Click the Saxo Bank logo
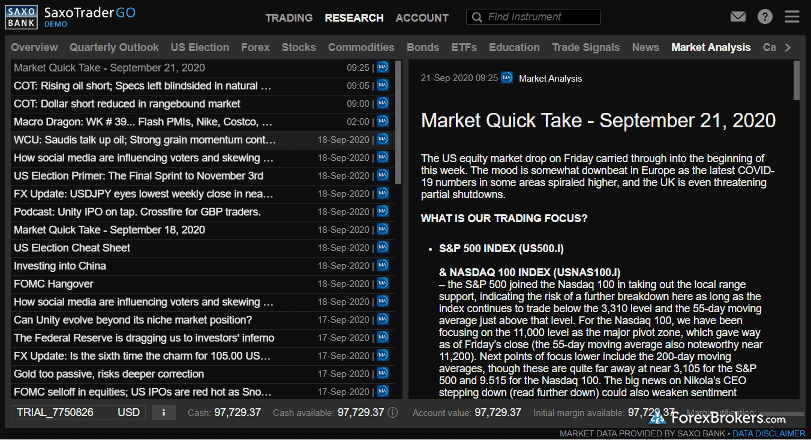This screenshot has height=440, width=811. point(21,17)
